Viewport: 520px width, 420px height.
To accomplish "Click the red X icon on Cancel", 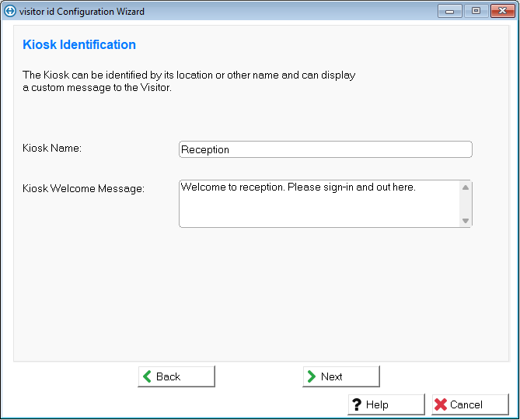I will (x=441, y=404).
